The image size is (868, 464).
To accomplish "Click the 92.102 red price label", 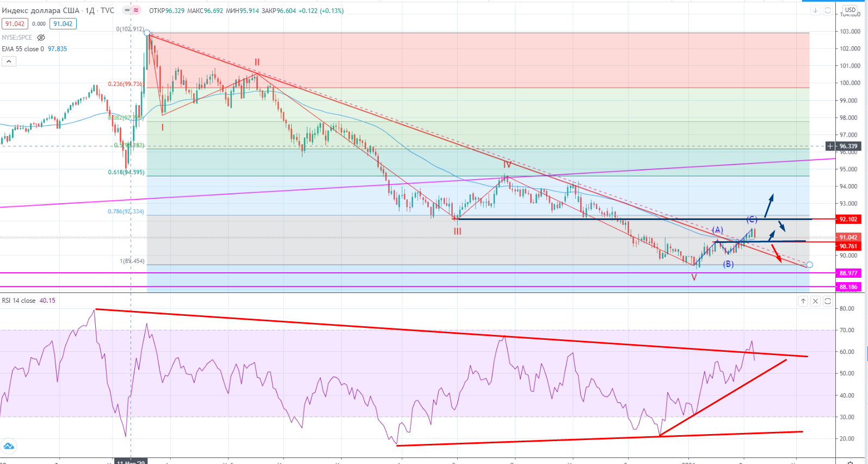I will tap(848, 219).
